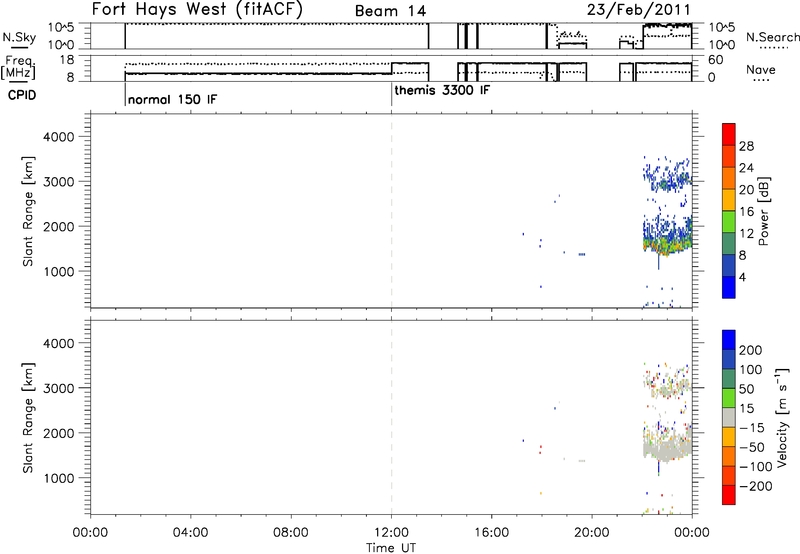Pick the teal 50–100 Velocity colorbar segment
800x554 pixels.
point(729,379)
